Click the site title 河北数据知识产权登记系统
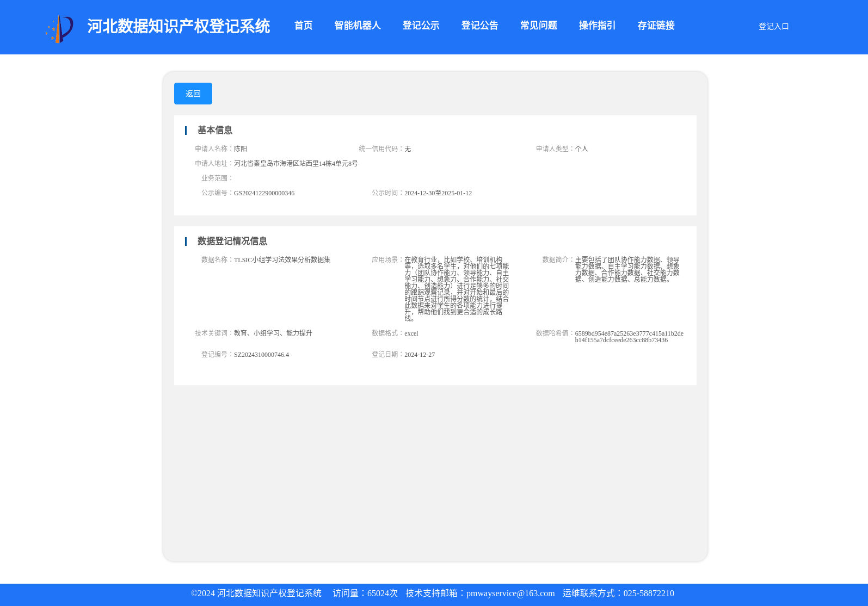The image size is (868, 606). [178, 26]
